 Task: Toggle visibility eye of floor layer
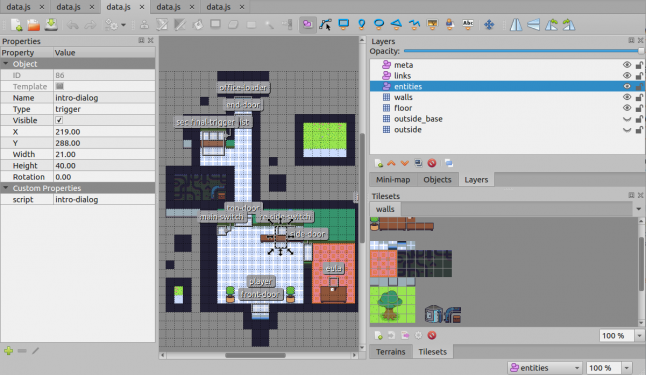(x=627, y=108)
